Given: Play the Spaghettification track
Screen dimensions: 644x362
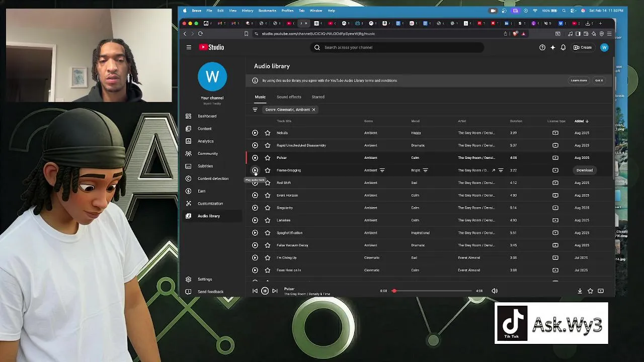Looking at the screenshot, I should coord(255,233).
